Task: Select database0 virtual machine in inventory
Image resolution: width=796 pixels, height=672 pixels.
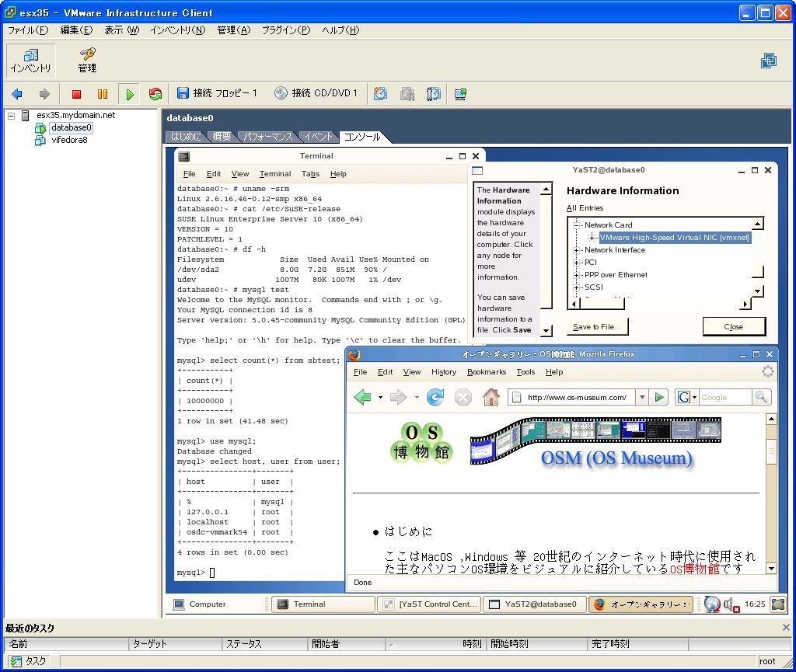Action: pyautogui.click(x=71, y=128)
